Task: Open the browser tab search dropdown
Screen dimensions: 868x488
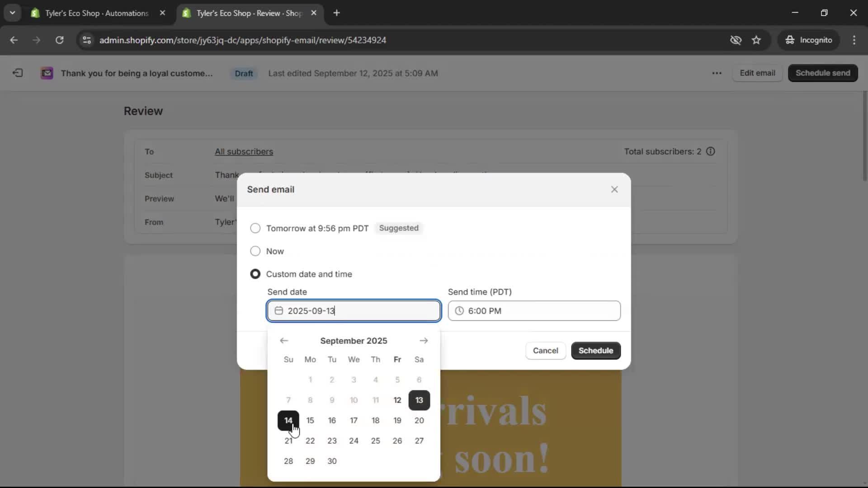Action: (13, 13)
